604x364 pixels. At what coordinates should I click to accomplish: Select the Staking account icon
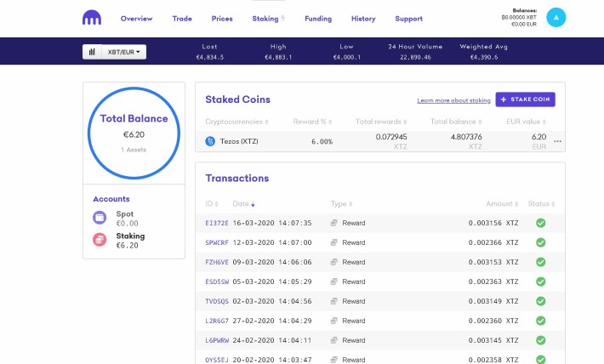[x=100, y=240]
